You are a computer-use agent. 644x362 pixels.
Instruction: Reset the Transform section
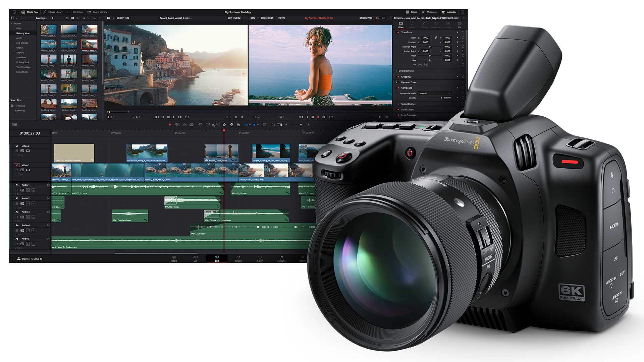coord(463,33)
